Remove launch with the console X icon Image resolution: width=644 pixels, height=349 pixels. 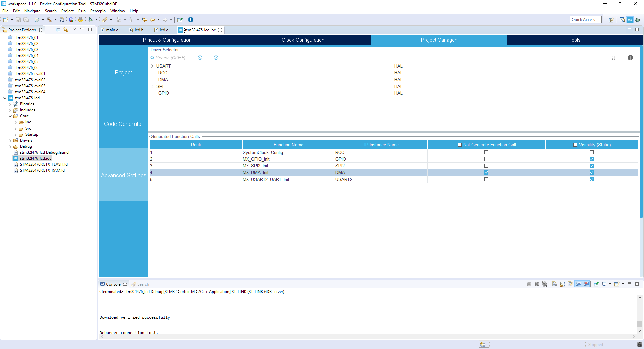click(537, 284)
